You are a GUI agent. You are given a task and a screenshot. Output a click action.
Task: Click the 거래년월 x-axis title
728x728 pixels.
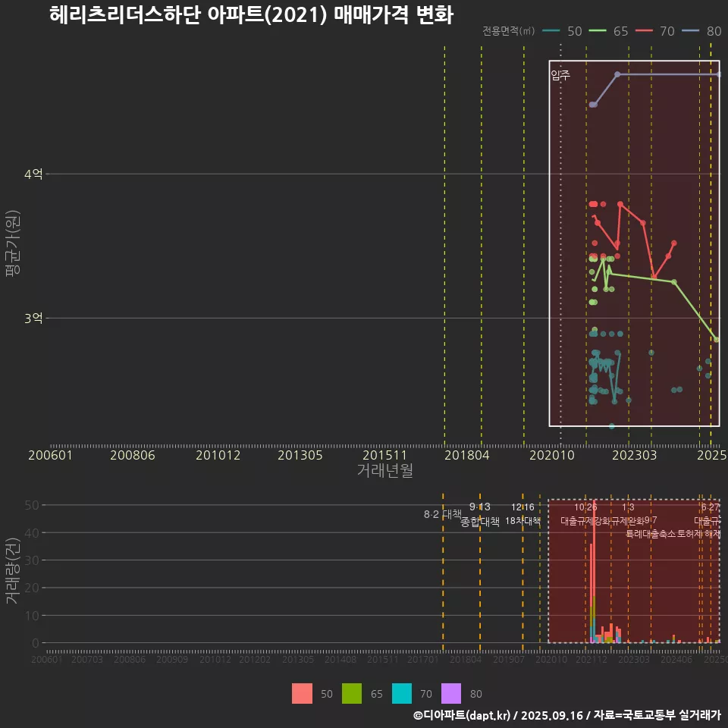[x=385, y=470]
